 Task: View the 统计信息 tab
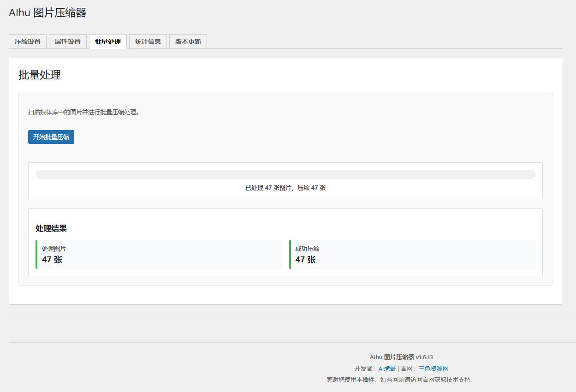(148, 41)
